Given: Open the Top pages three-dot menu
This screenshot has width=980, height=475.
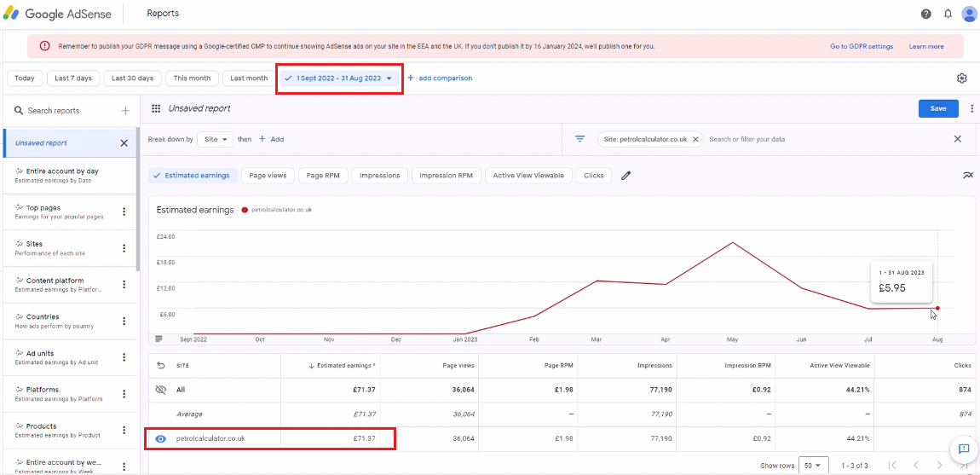Looking at the screenshot, I should 124,211.
